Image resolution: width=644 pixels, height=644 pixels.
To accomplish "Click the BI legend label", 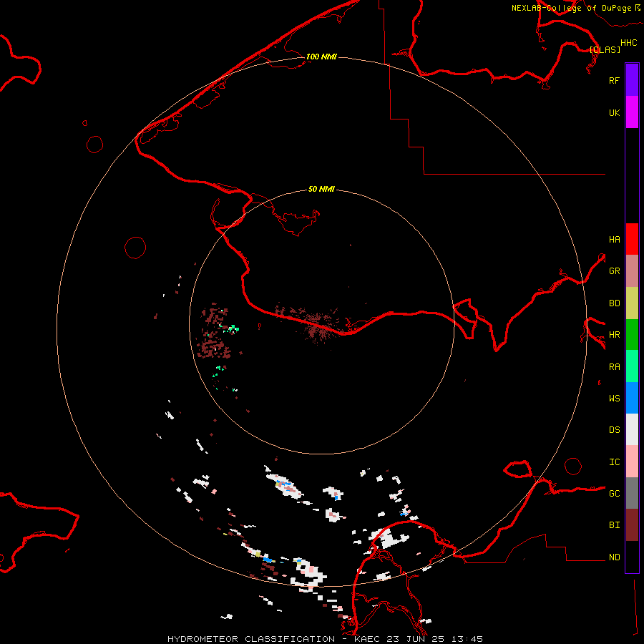I will [x=614, y=525].
